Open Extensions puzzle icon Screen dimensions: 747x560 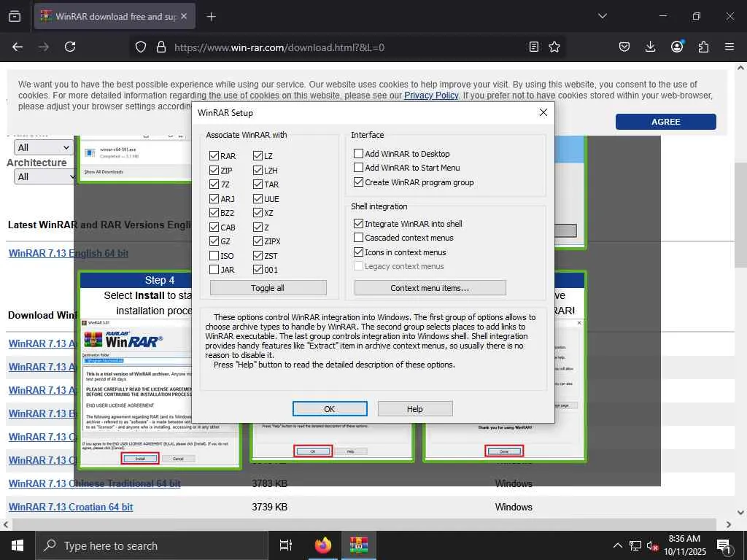click(703, 47)
